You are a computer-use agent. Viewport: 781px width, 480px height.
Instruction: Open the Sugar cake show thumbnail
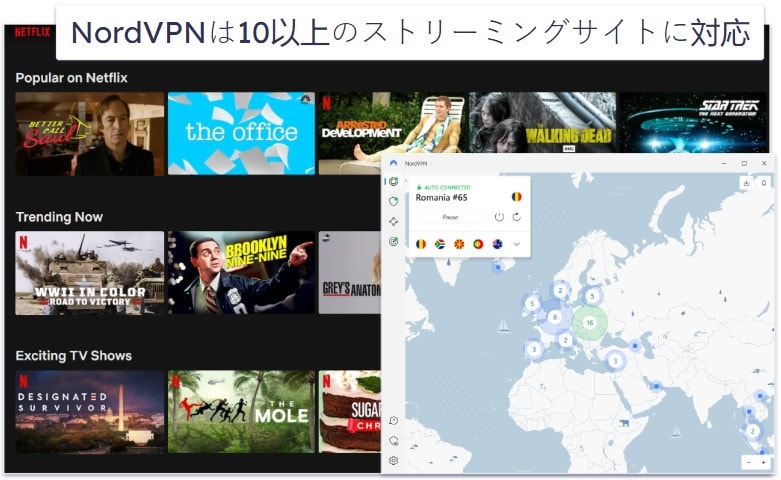[x=350, y=411]
